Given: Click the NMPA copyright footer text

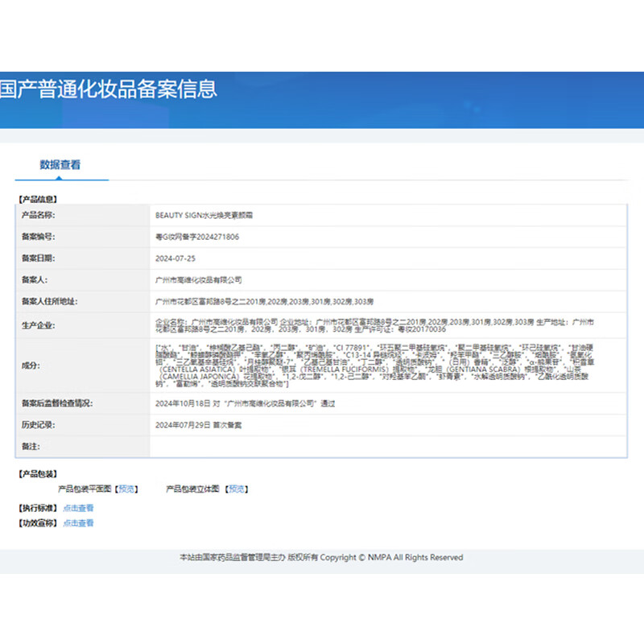Looking at the screenshot, I should pos(321,557).
